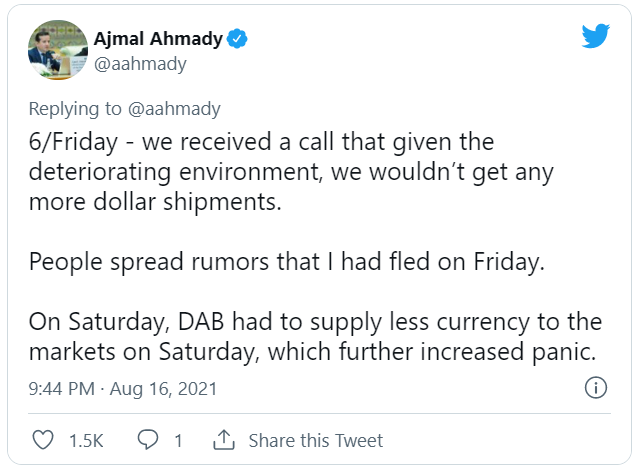Click the 1.5K likes count
This screenshot has width=639, height=469.
point(86,441)
